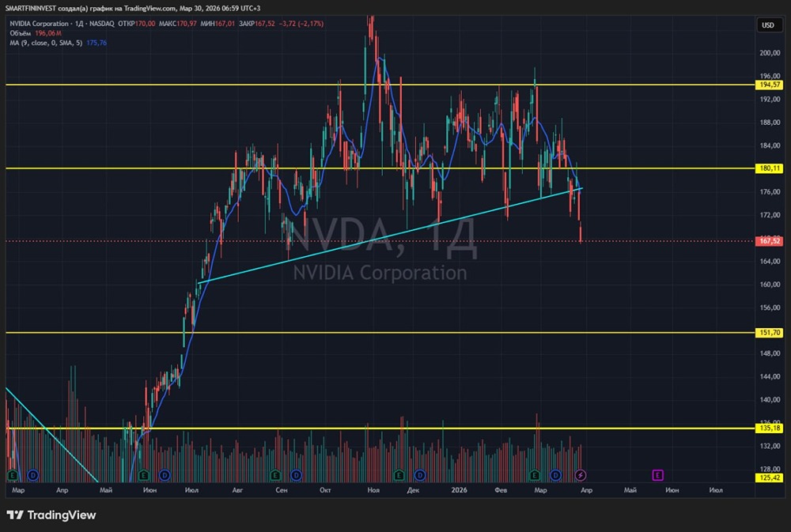The width and height of the screenshot is (791, 532).
Task: Click the dividend D icon right of Мар 2026
Action: tap(555, 475)
